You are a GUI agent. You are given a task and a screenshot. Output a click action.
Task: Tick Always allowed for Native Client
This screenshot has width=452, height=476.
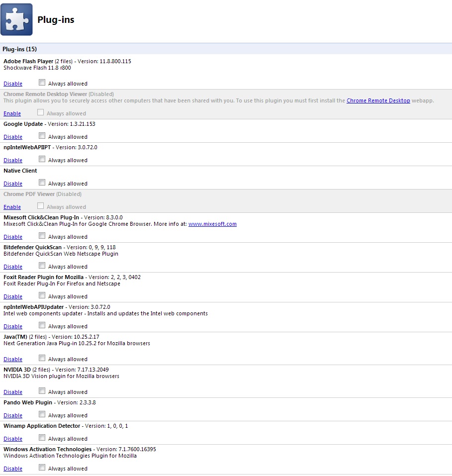[x=42, y=182]
